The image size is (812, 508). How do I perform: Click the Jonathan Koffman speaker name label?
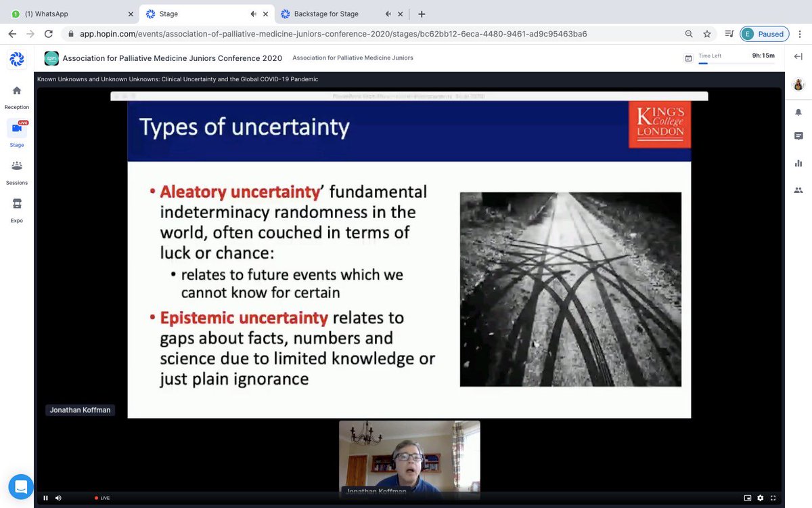80,410
